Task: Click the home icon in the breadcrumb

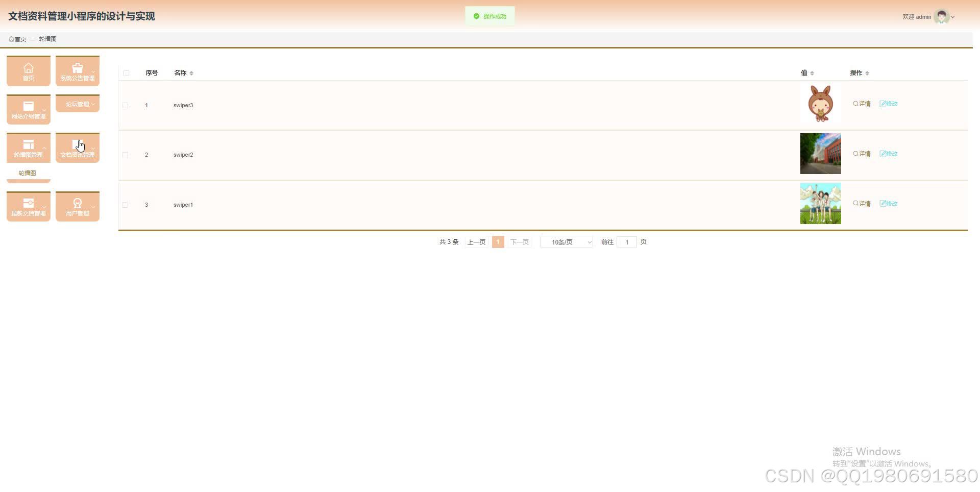Action: point(11,39)
